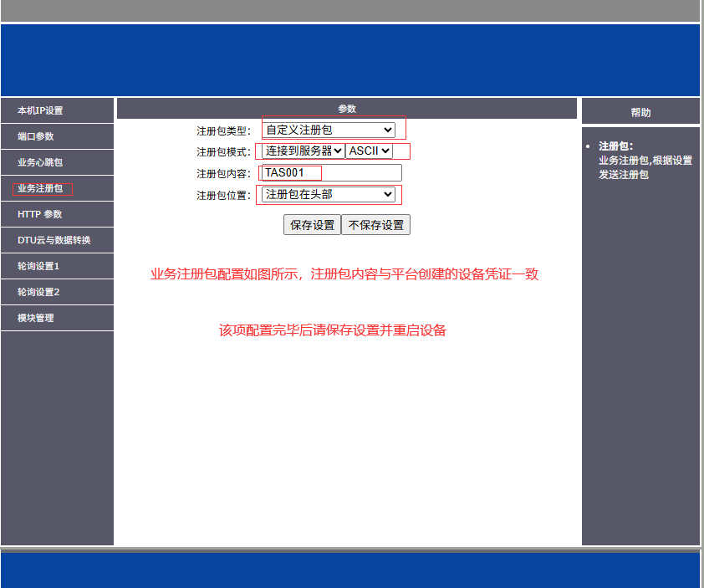Go to the 模块管理 page
704x588 pixels.
click(x=36, y=318)
